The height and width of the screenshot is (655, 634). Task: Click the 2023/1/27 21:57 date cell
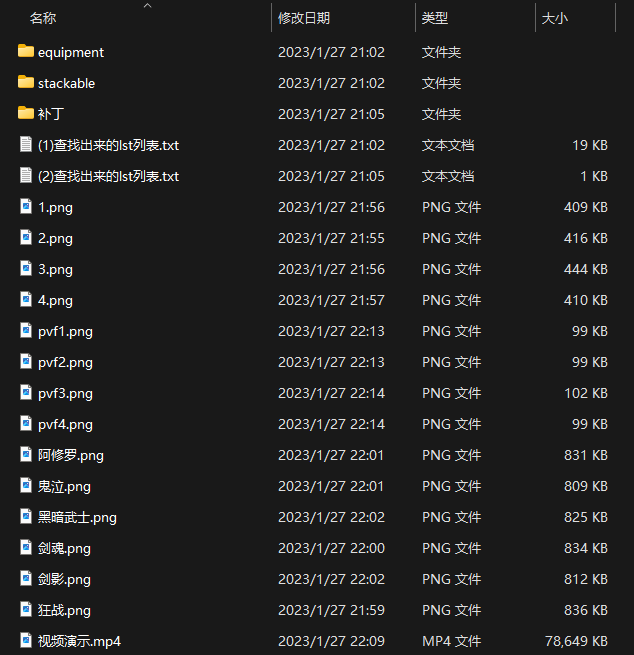(x=331, y=300)
